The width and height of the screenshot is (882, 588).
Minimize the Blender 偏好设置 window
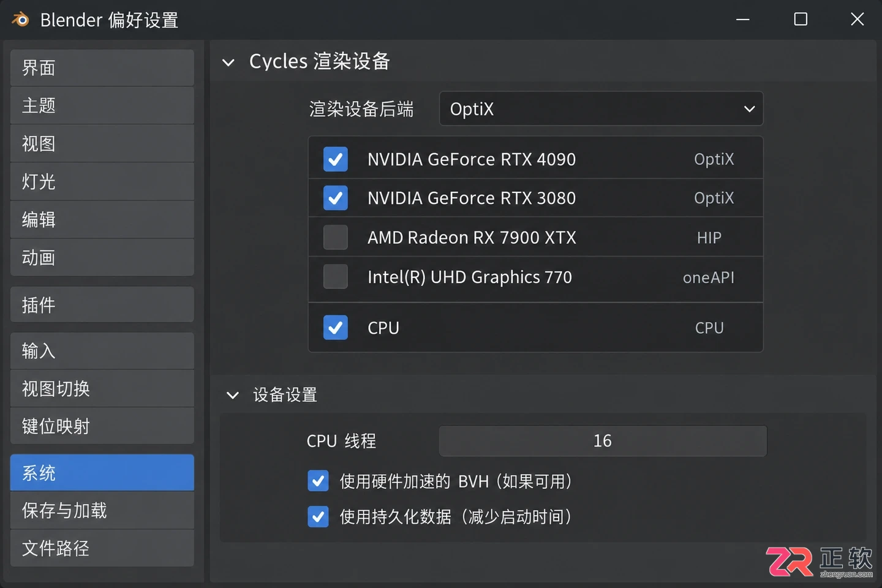tap(743, 20)
